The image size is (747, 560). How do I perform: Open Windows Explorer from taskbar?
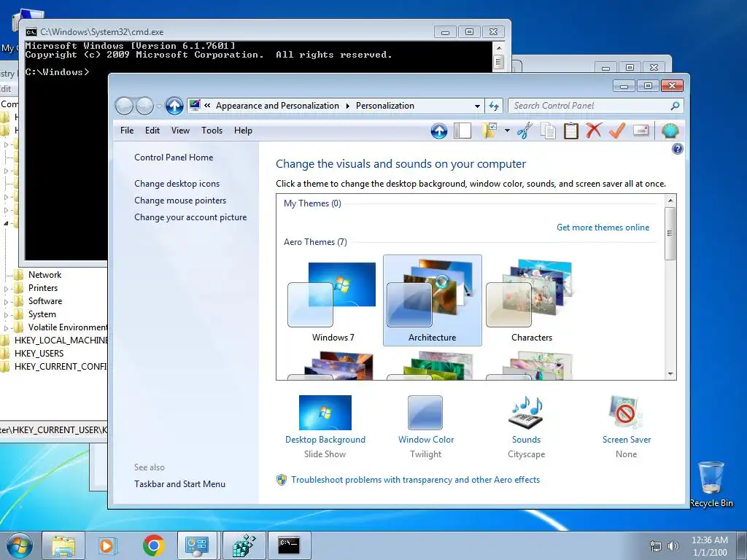point(63,545)
